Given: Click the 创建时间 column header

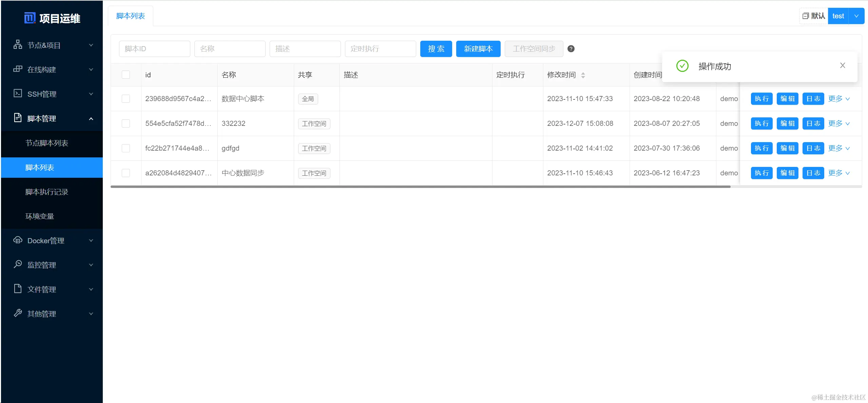Looking at the screenshot, I should pos(648,75).
